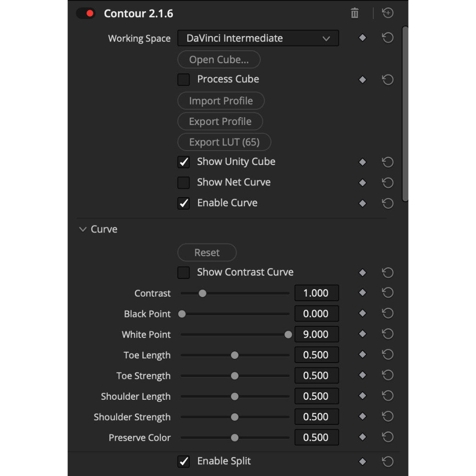476x476 pixels.
Task: Click the Toe Length value field
Action: click(317, 355)
